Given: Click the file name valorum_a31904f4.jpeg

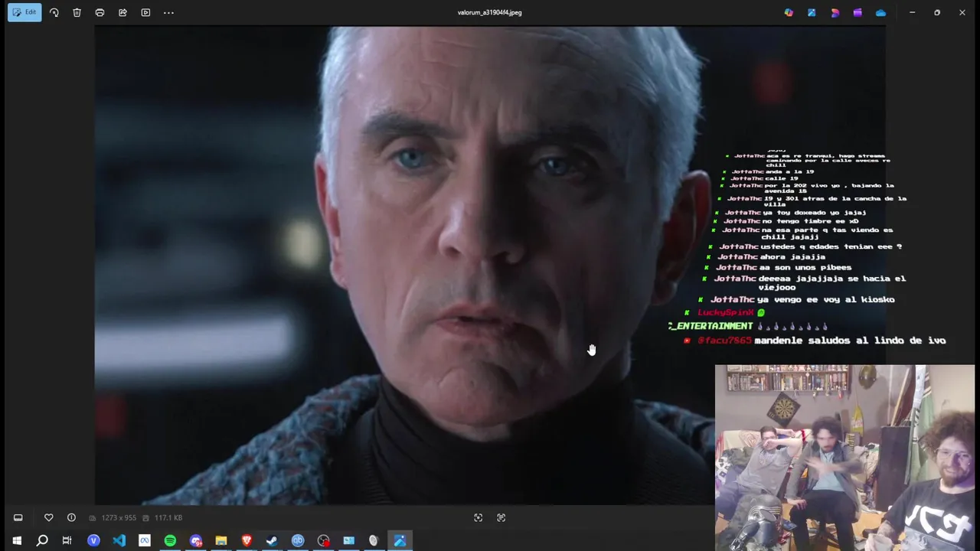Looking at the screenshot, I should click(x=490, y=12).
